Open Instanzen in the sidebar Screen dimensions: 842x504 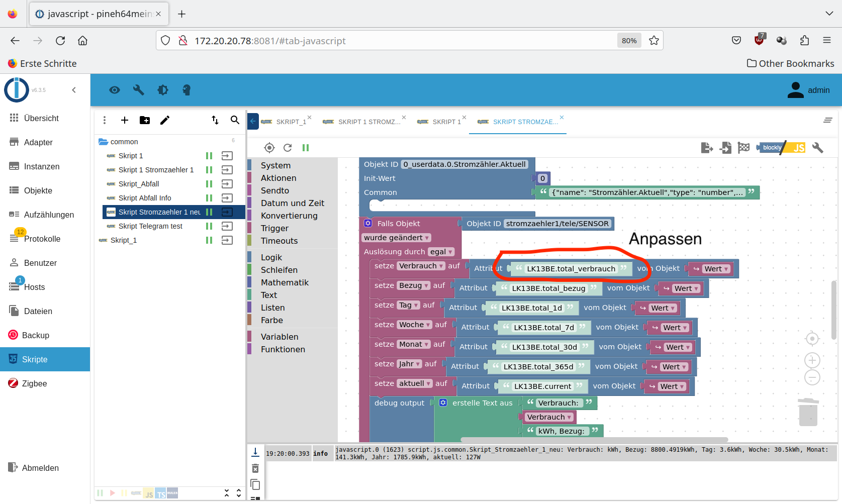pos(45,166)
